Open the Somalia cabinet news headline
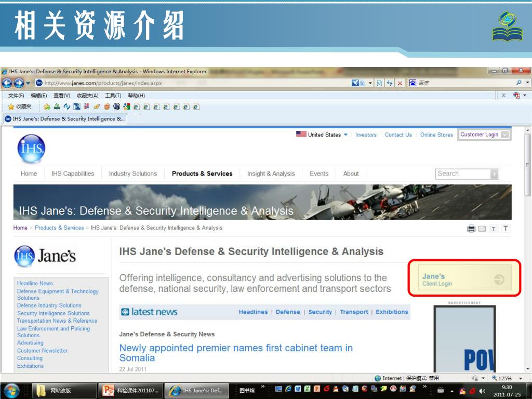The image size is (532, 399). coord(236,353)
